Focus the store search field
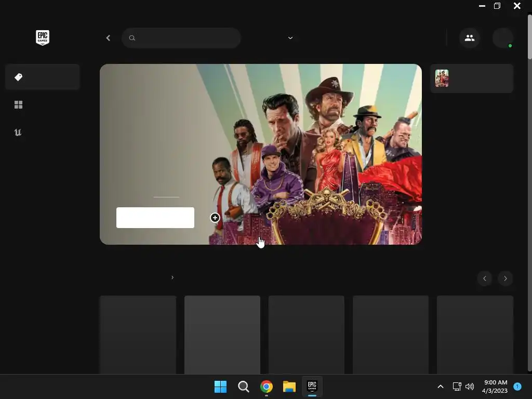The height and width of the screenshot is (399, 532). click(x=181, y=38)
